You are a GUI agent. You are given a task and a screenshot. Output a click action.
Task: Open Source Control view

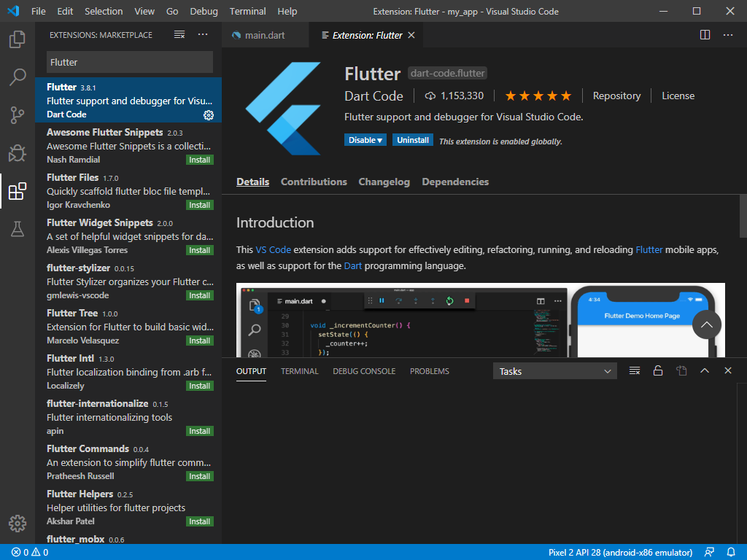[18, 115]
